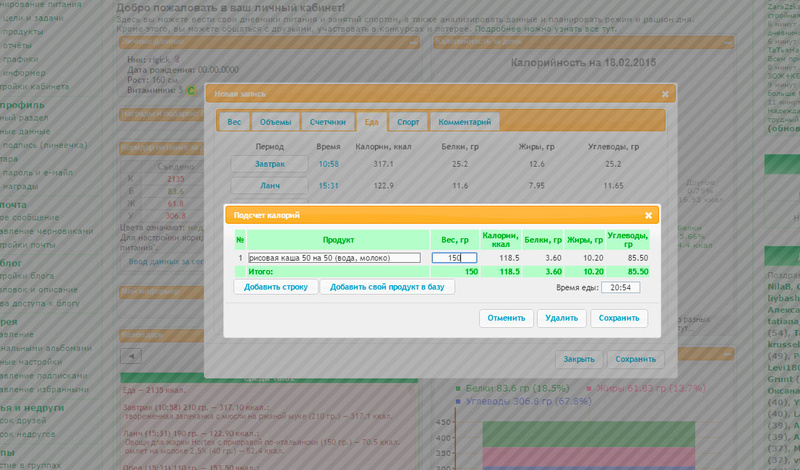The width and height of the screenshot is (800, 470).
Task: Click the Время еды time field
Action: click(619, 288)
